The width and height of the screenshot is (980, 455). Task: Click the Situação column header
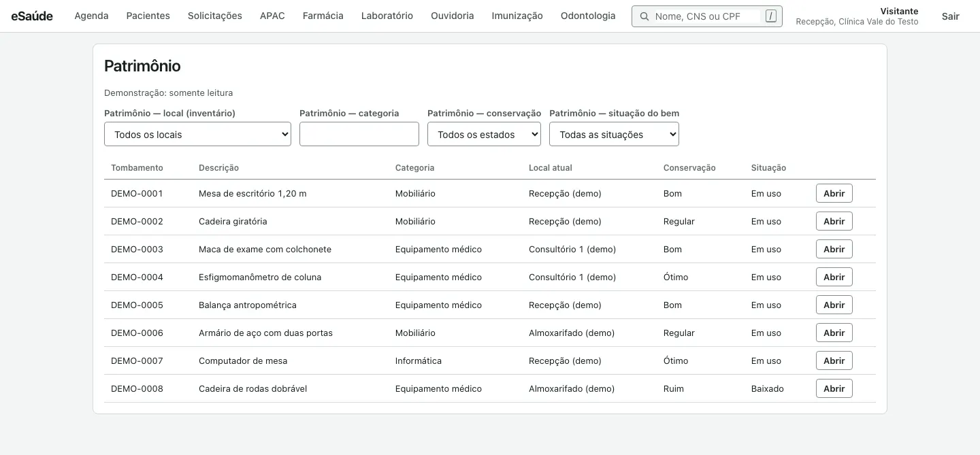(x=768, y=168)
